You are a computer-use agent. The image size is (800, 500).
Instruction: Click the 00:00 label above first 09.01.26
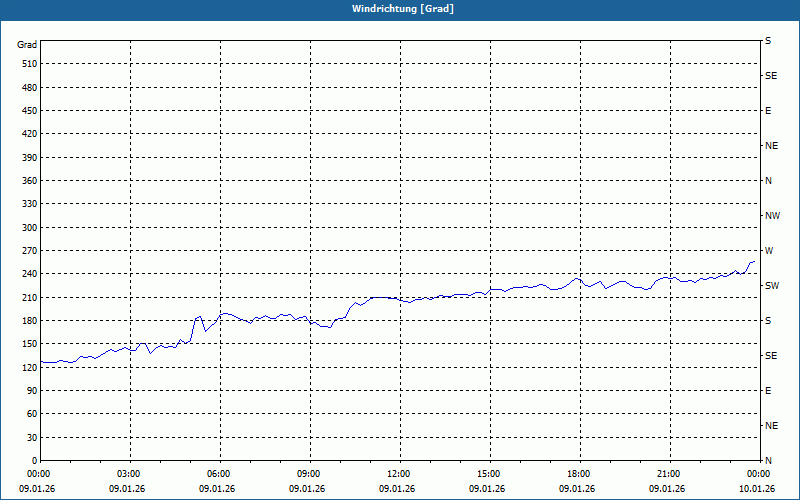coord(38,474)
